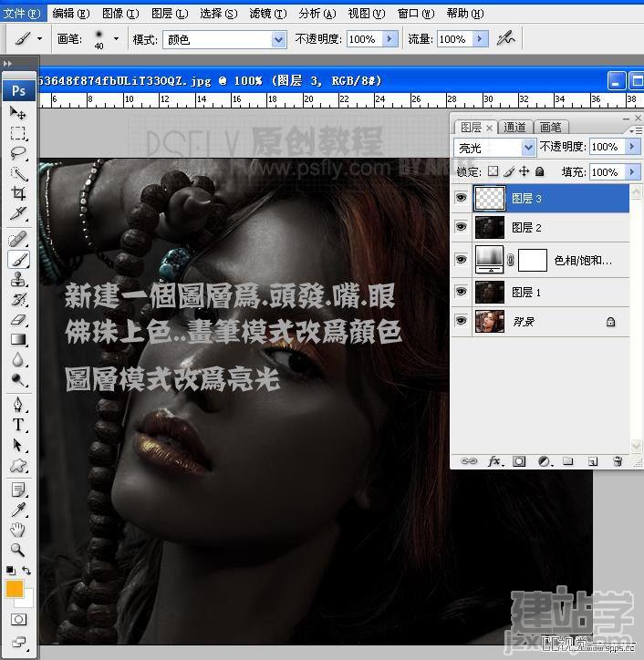Open the 滤镜(T) menu
The image size is (644, 660).
pyautogui.click(x=268, y=14)
